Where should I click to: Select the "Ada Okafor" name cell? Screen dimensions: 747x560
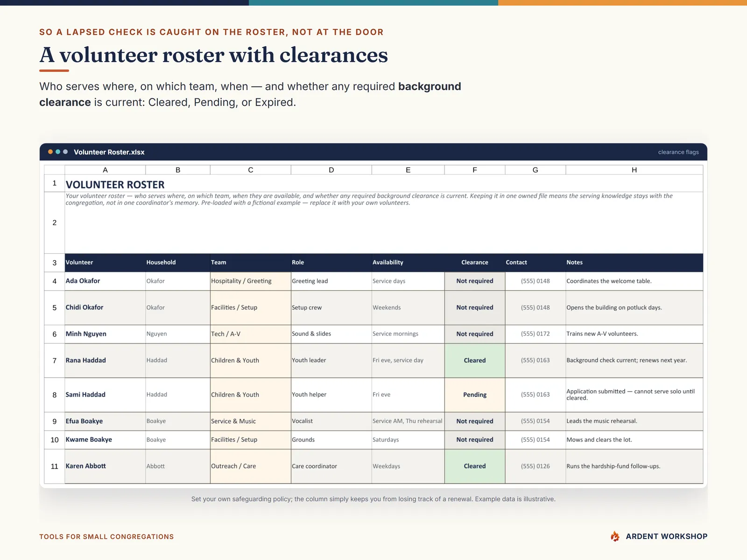[105, 281]
